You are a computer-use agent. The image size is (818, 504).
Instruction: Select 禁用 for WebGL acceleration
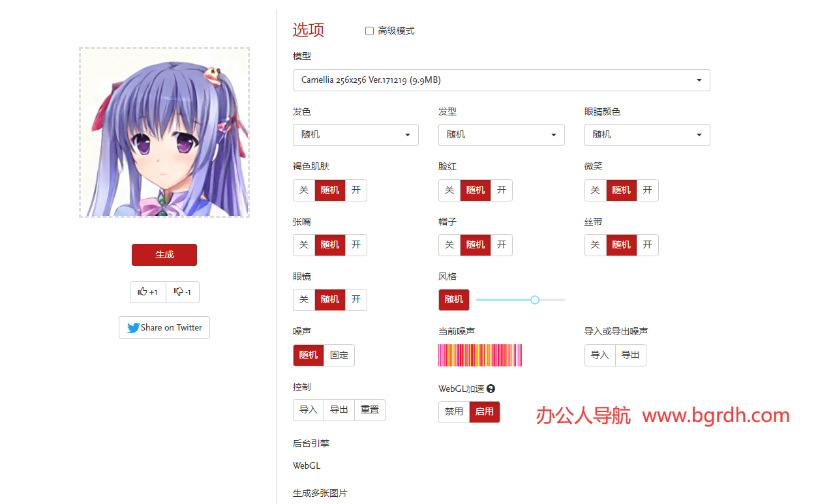(454, 412)
